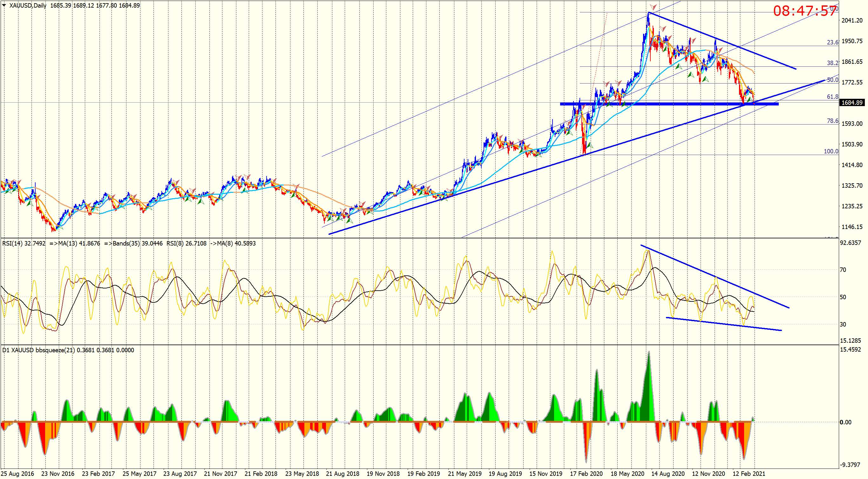Click the 0.00 level label in bbsqueeze panel

click(845, 422)
